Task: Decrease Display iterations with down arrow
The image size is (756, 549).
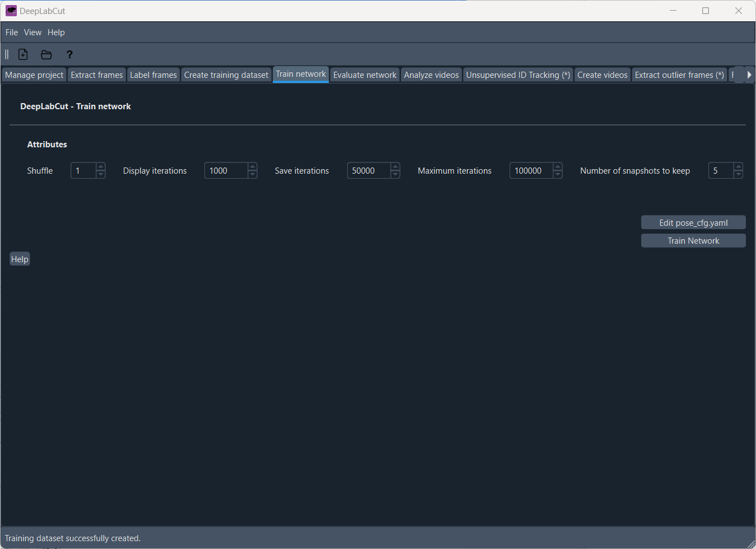Action: click(253, 174)
